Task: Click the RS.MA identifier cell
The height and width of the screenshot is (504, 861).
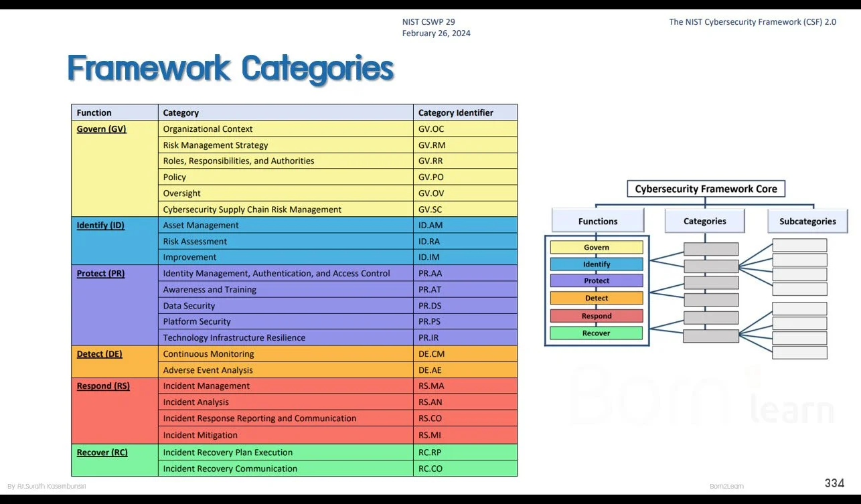Action: [x=465, y=386]
